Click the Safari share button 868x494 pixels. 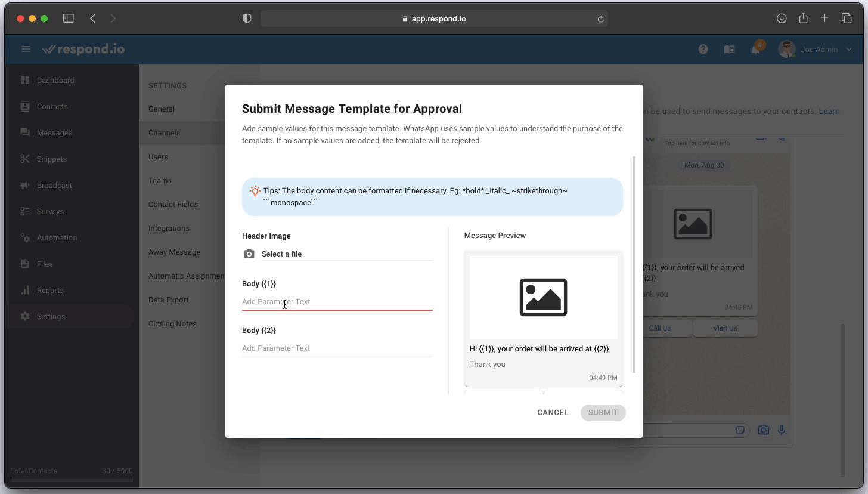point(803,18)
